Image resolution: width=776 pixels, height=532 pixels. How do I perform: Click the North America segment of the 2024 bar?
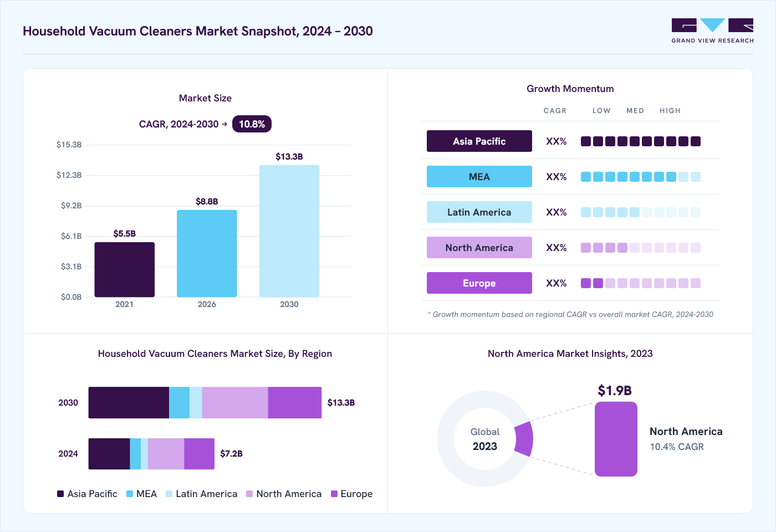(166, 454)
